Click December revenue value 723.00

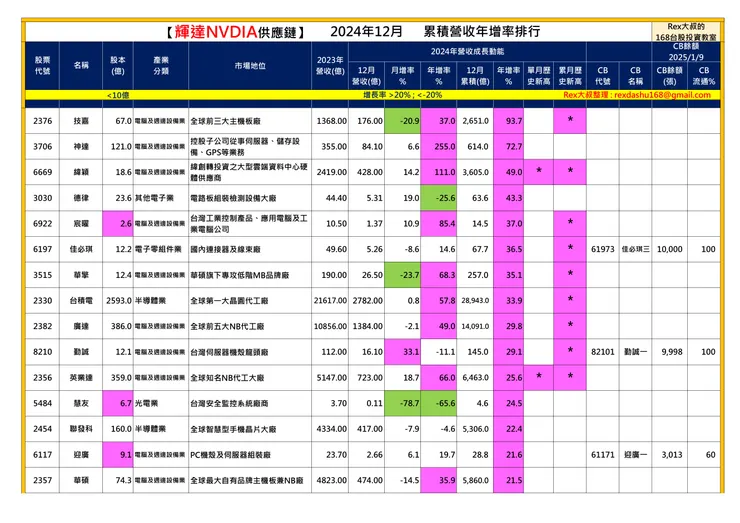(x=370, y=378)
